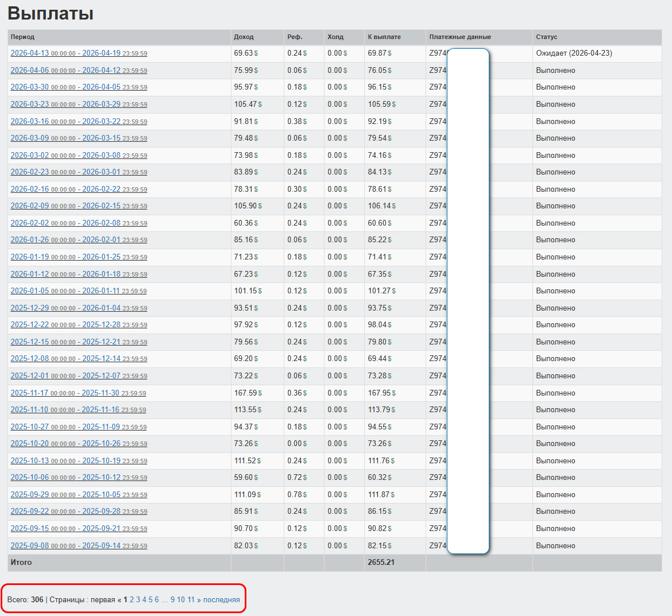Open payout period 2025-10-20 to 2025-10-26
The width and height of the screenshot is (672, 616).
click(79, 443)
